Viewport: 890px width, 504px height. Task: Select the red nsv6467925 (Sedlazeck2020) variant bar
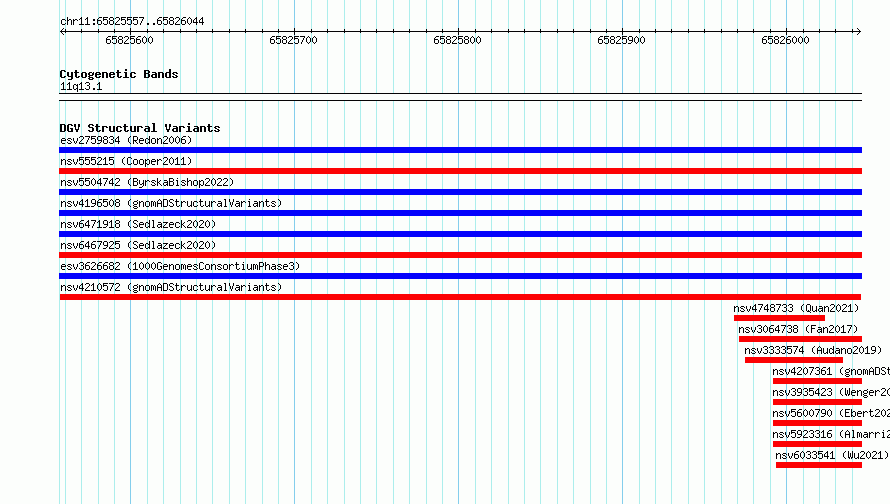pyautogui.click(x=460, y=255)
